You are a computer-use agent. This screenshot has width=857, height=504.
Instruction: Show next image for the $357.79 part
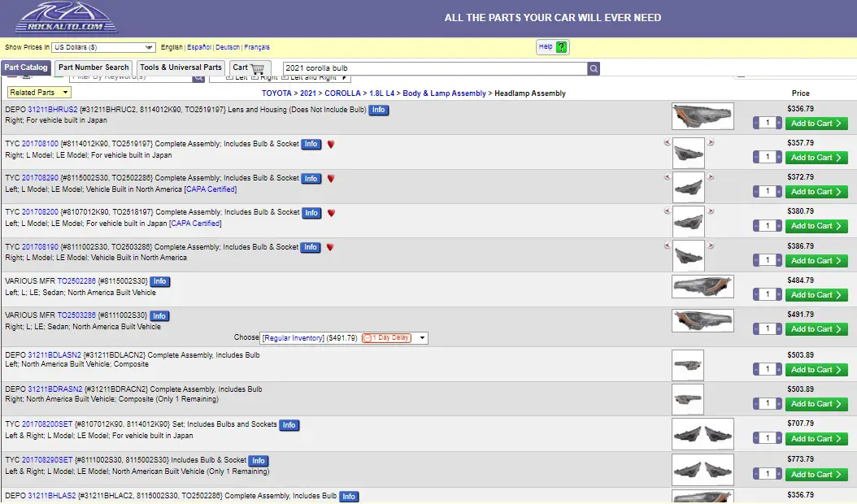tap(711, 142)
